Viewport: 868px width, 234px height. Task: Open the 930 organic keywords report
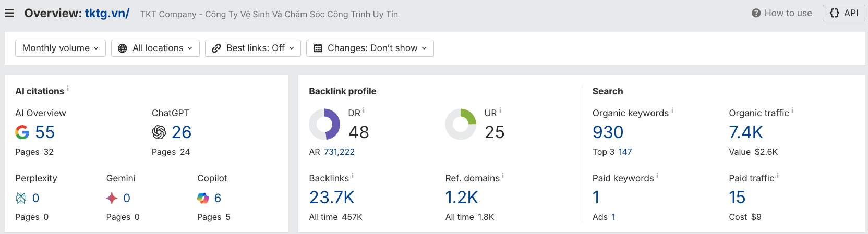click(x=608, y=132)
